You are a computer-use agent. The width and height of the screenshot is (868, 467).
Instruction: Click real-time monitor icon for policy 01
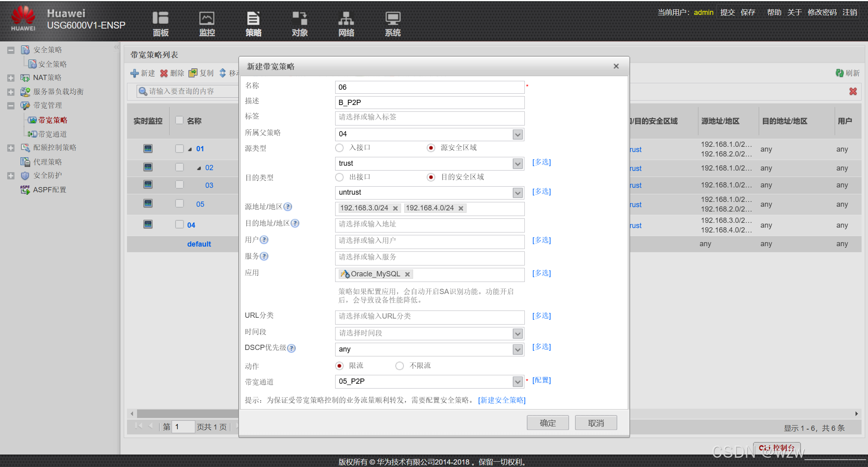tap(148, 149)
